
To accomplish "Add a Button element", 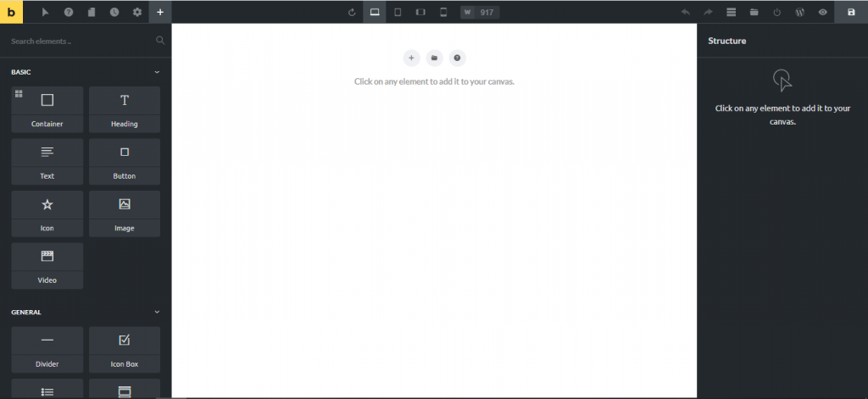I will [x=125, y=162].
